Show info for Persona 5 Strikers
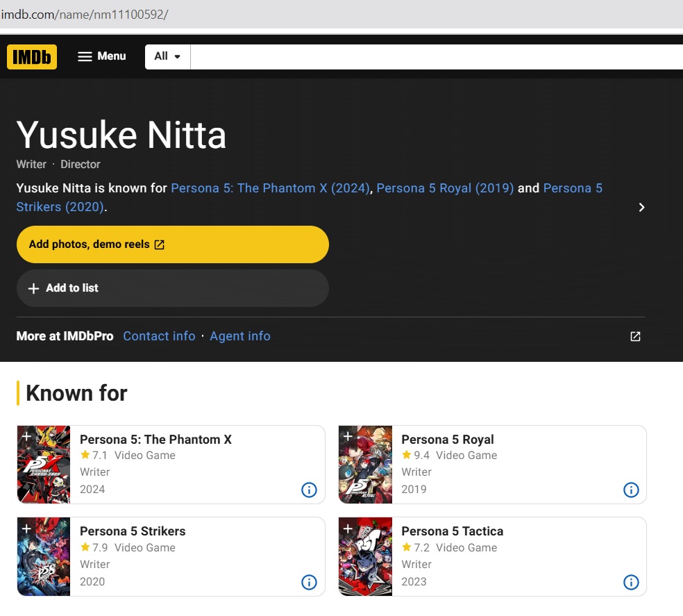This screenshot has width=683, height=616. 310,582
